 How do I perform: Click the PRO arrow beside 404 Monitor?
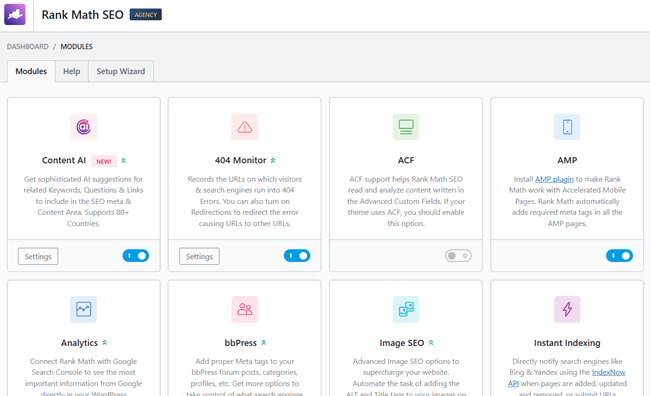(273, 160)
